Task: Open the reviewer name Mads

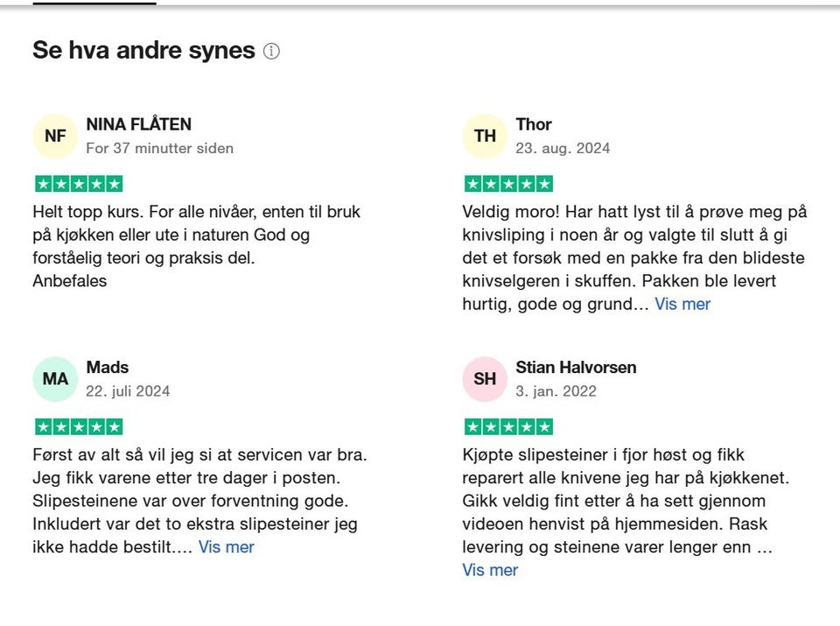Action: (108, 368)
